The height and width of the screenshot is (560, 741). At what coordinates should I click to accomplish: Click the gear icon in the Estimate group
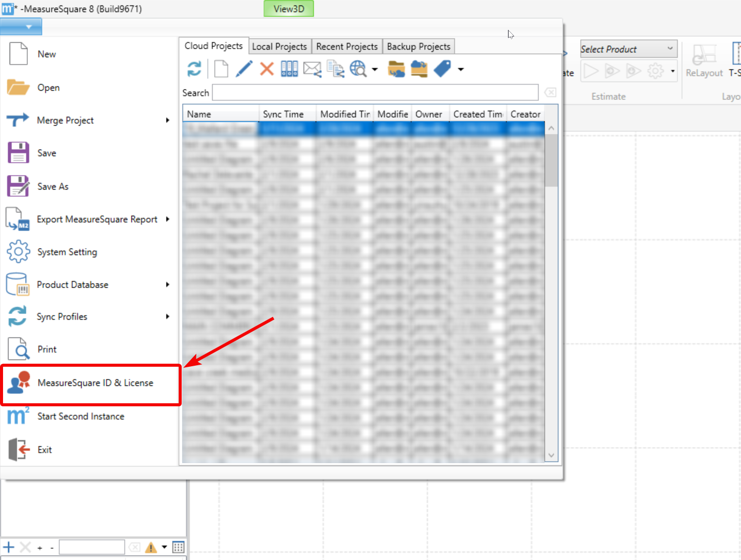(656, 71)
